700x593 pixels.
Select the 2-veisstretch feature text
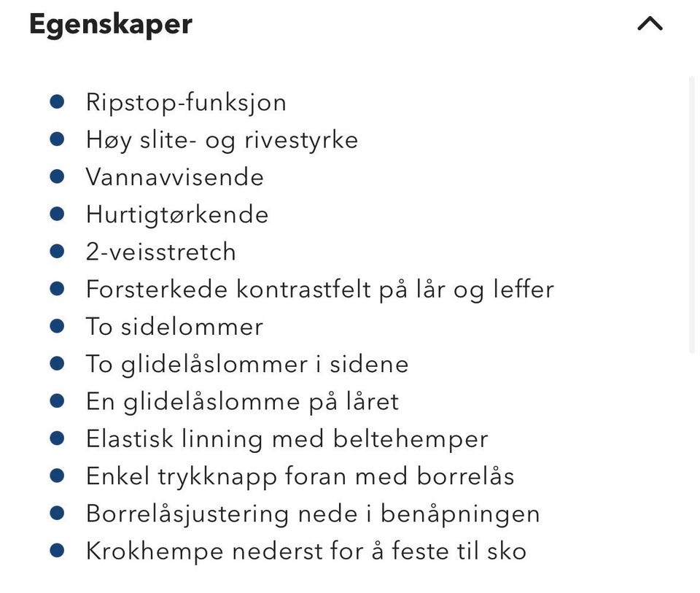tap(160, 252)
